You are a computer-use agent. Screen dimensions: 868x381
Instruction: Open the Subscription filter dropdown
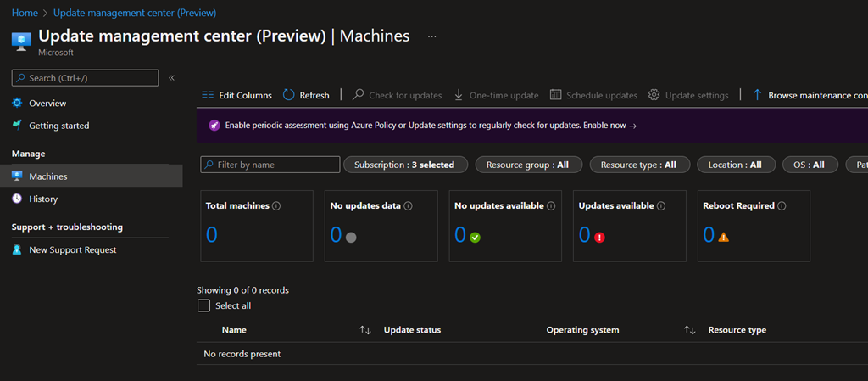point(404,165)
